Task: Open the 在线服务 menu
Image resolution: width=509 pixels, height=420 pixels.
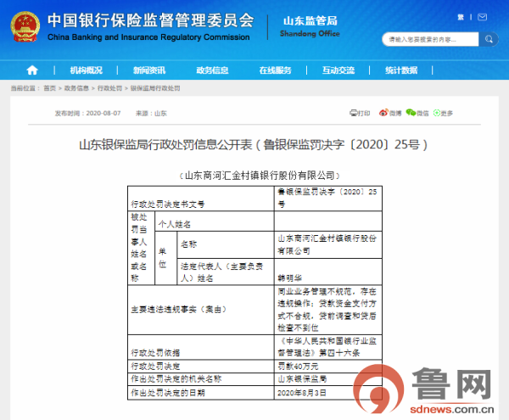Action: point(275,70)
